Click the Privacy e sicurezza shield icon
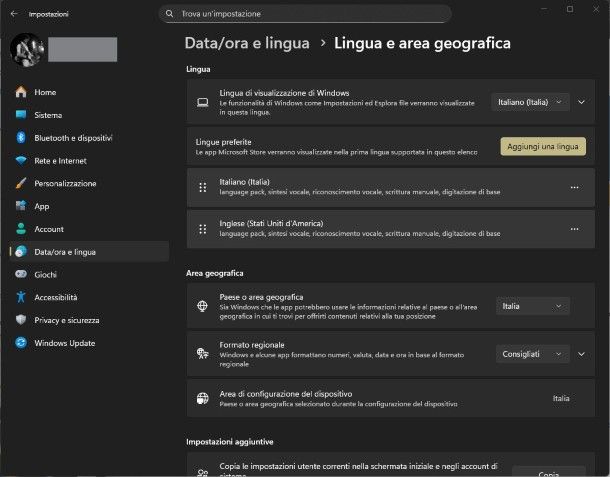The image size is (610, 477). [21, 320]
